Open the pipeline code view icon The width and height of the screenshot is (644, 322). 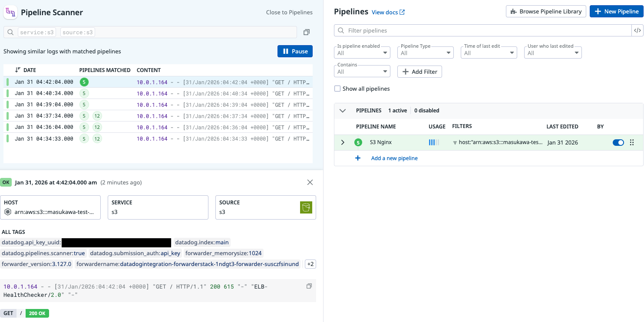(x=637, y=30)
